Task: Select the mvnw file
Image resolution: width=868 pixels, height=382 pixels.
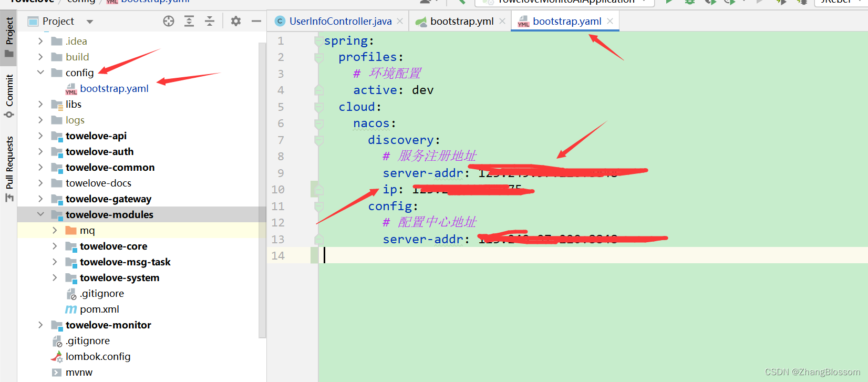Action: tap(79, 372)
